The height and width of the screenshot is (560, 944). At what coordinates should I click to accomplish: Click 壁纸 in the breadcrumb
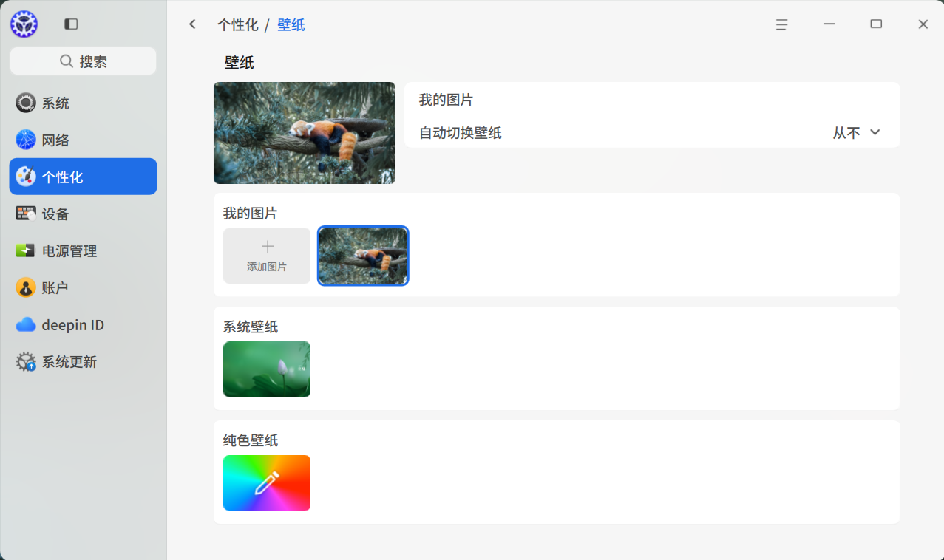[291, 25]
